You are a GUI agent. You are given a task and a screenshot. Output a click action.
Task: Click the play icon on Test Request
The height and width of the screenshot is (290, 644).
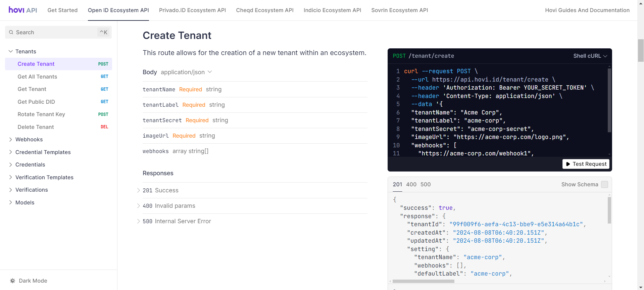click(x=568, y=164)
